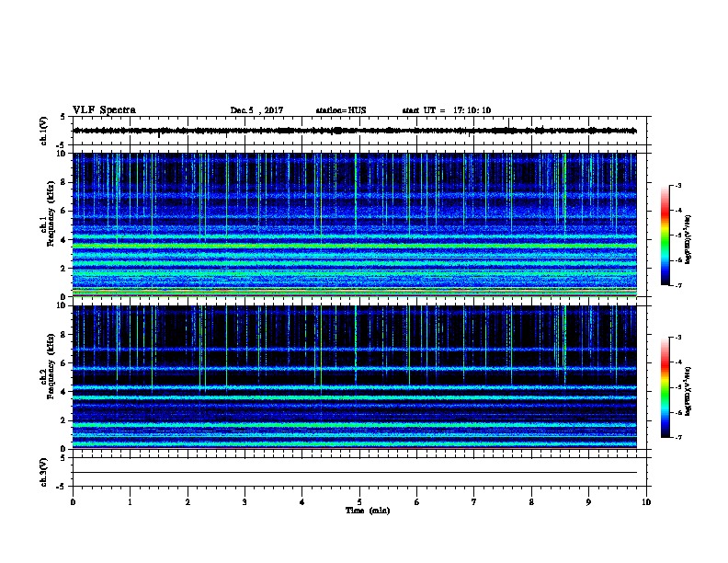Click the "1" tick on the time axis
Screen dimensions: 728x563
[131, 502]
